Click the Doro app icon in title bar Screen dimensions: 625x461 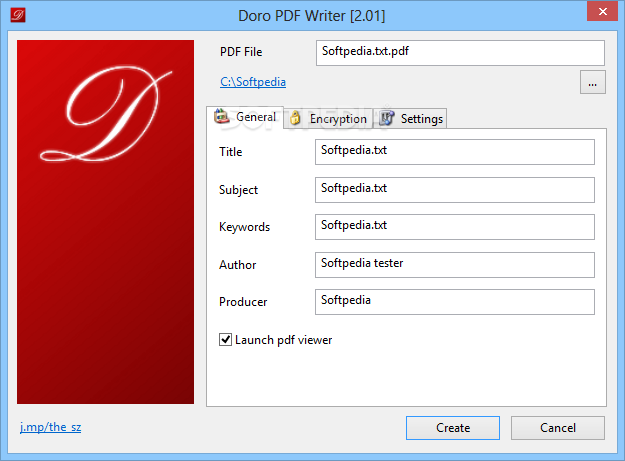[18, 15]
